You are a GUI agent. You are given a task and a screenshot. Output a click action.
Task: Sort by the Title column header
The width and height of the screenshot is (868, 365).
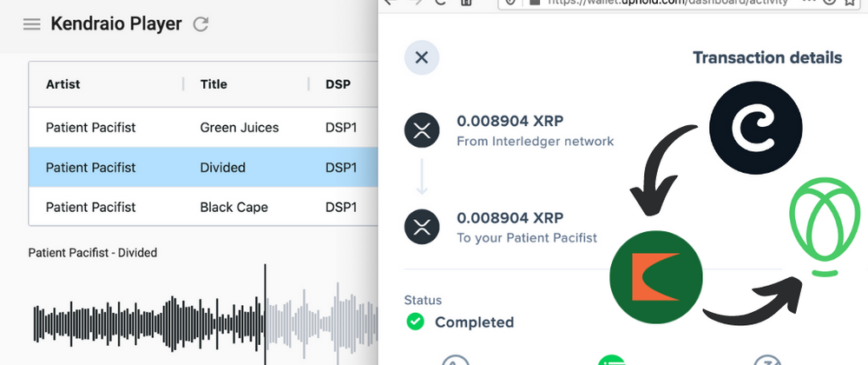pos(214,84)
